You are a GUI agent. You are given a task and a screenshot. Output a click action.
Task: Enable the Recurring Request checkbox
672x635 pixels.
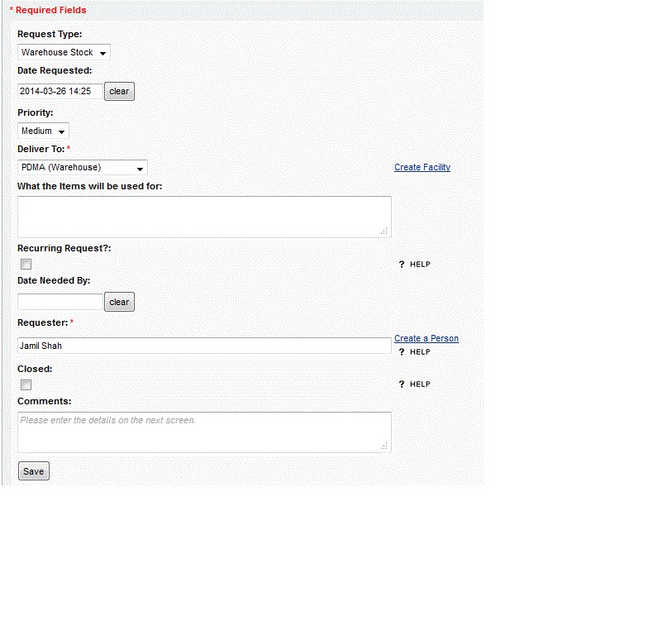coord(26,265)
